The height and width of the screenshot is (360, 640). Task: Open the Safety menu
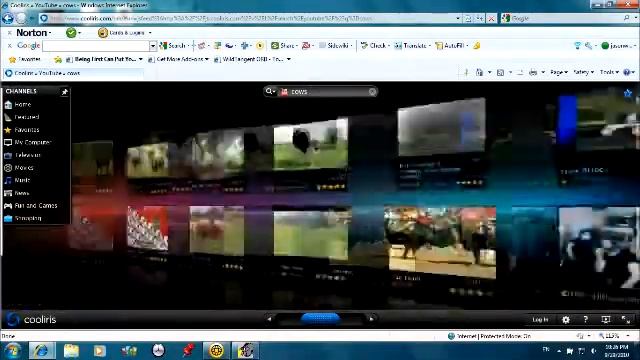pos(583,73)
